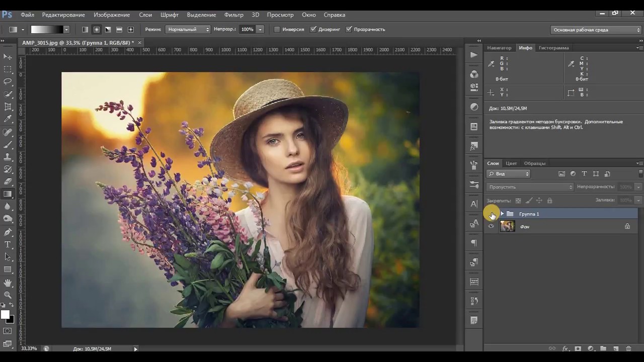Open the tool preset picker arrow

[22, 30]
